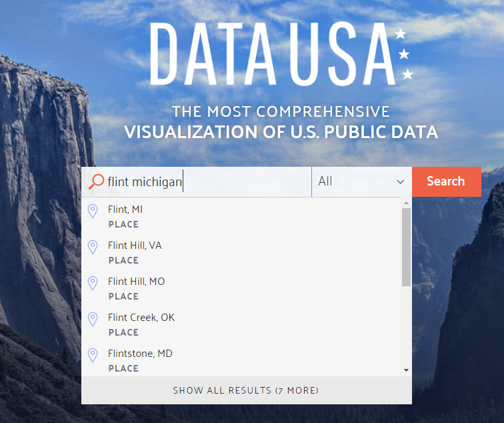Click the scroll up arrow of results list
The height and width of the screenshot is (423, 504).
coord(406,203)
